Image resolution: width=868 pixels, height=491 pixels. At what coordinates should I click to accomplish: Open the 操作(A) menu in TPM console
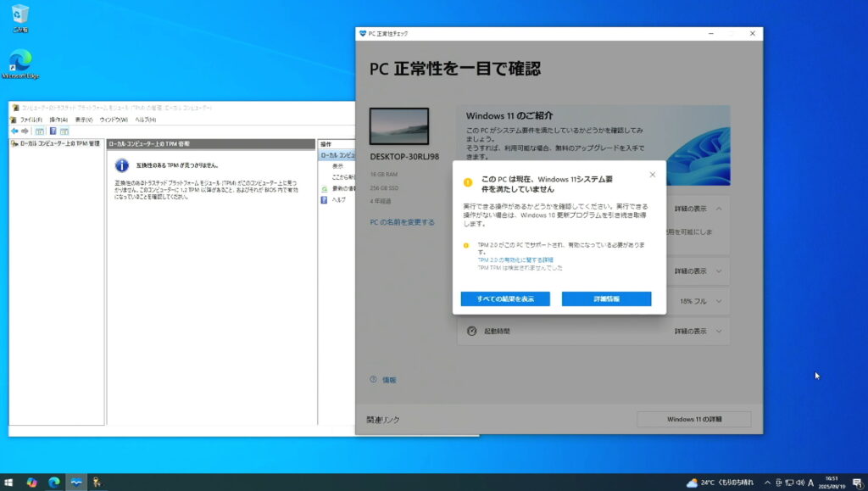click(x=58, y=120)
